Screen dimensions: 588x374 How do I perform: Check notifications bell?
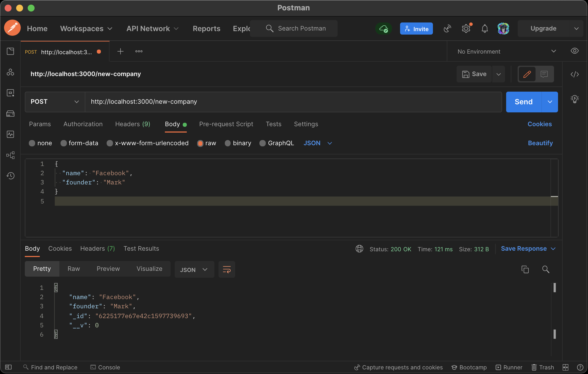(485, 28)
